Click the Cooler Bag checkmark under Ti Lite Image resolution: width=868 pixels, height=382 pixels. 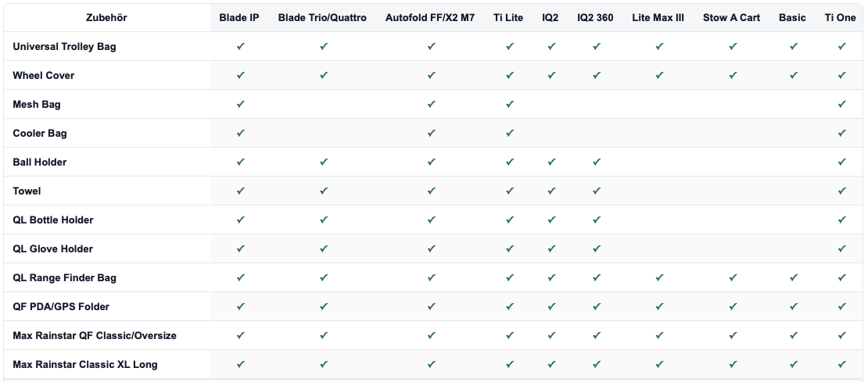[x=510, y=133]
